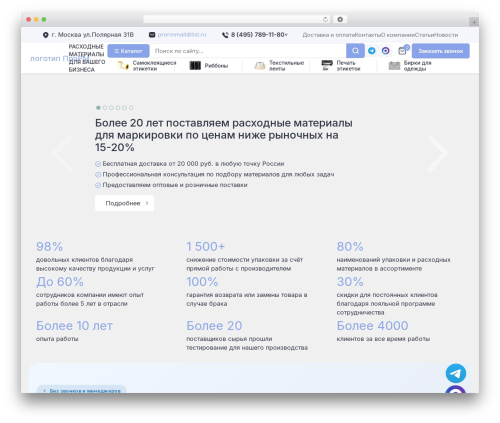The width and height of the screenshot is (500, 423).
Task: Click the Текстильные ленты tape icon
Action: coord(260,66)
